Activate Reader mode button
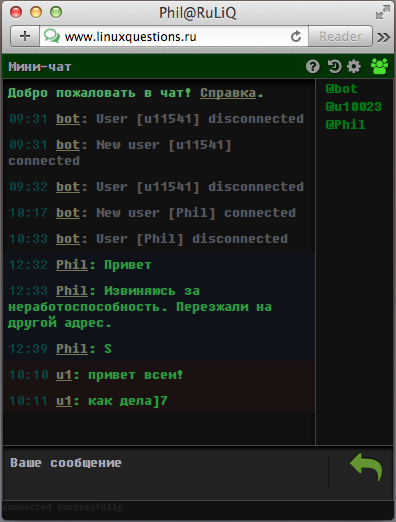 click(340, 36)
